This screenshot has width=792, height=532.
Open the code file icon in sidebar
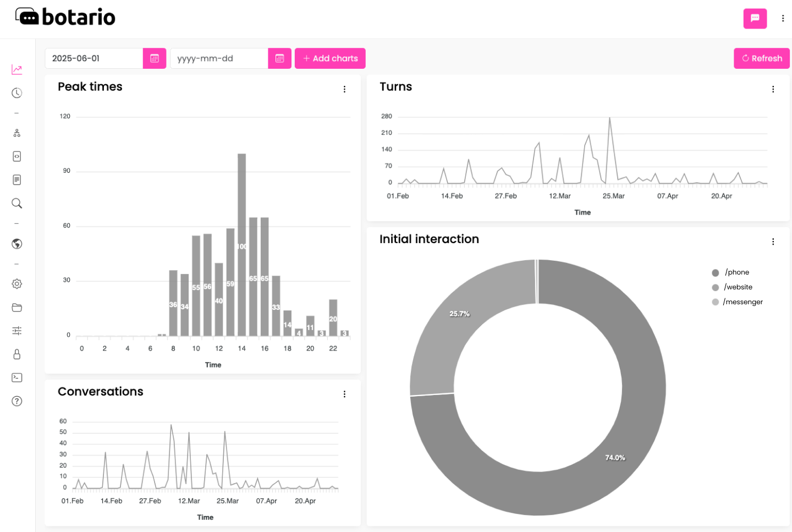(x=17, y=156)
